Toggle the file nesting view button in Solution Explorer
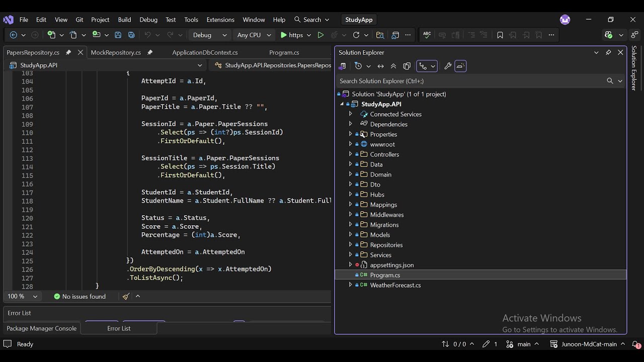Viewport: 644px width, 362px height. (423, 66)
